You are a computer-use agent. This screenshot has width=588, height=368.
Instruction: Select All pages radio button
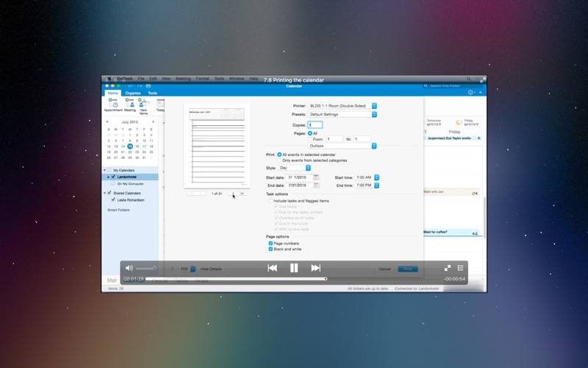point(309,133)
